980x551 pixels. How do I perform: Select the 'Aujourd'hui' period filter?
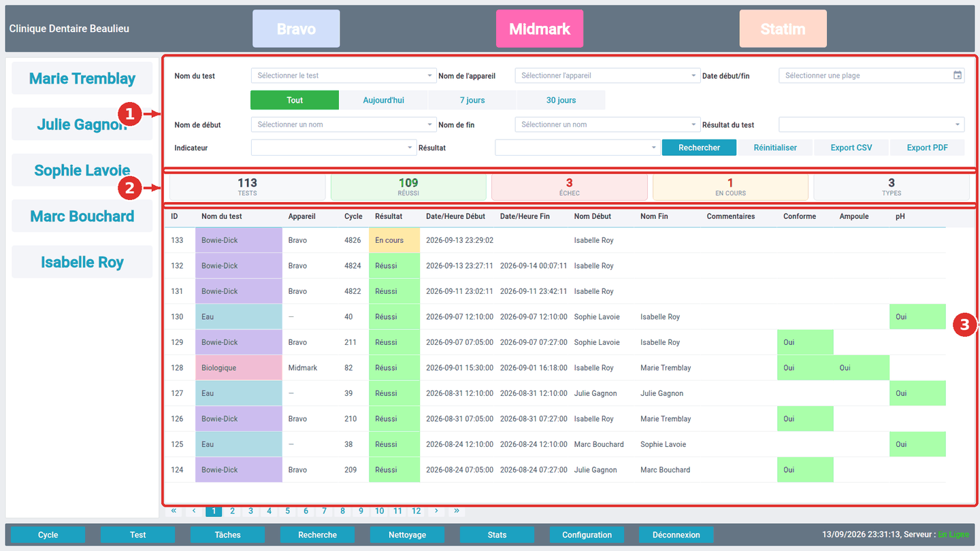pyautogui.click(x=384, y=100)
